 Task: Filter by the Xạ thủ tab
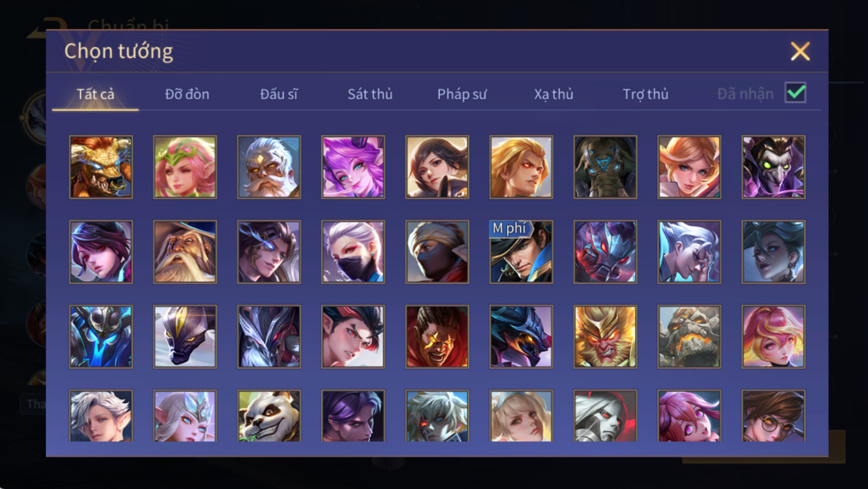click(553, 94)
